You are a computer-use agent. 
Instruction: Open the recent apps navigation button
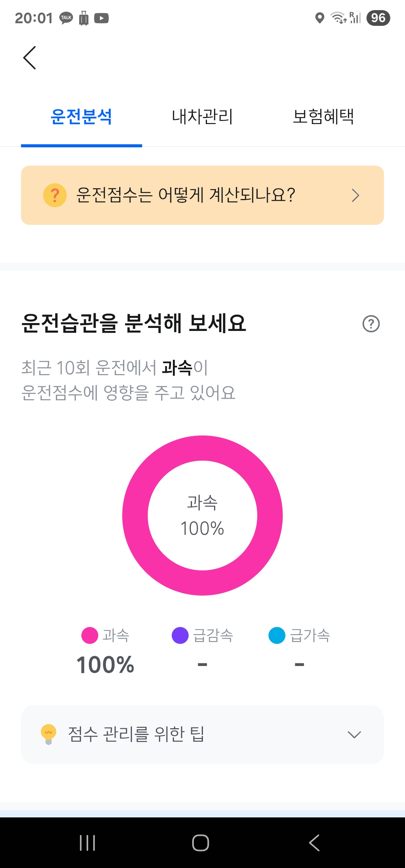87,843
